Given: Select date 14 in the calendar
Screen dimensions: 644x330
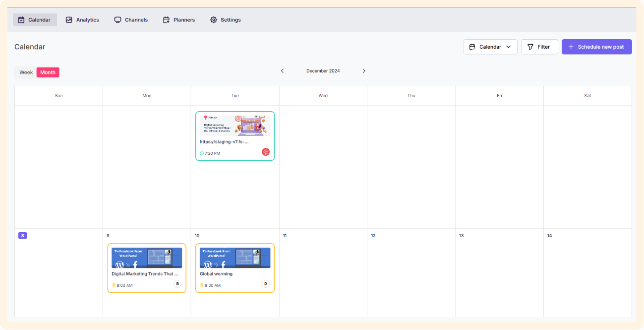Looking at the screenshot, I should click(549, 236).
